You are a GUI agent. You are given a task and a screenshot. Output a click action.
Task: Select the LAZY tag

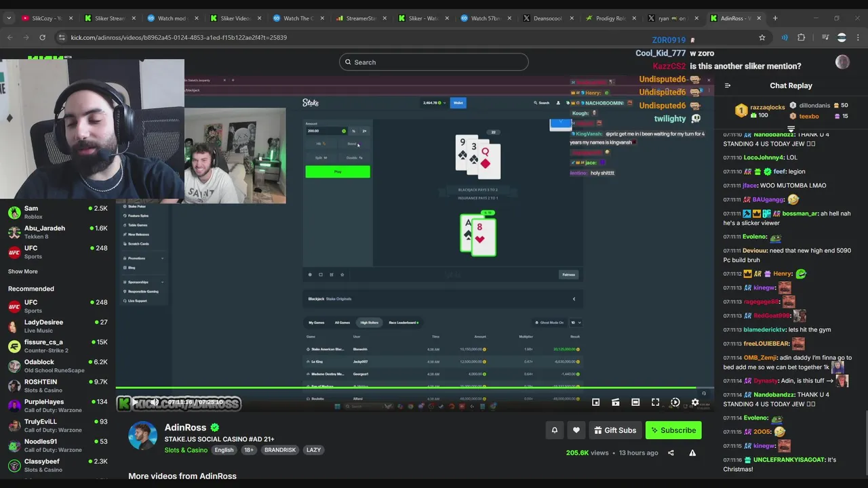point(313,450)
